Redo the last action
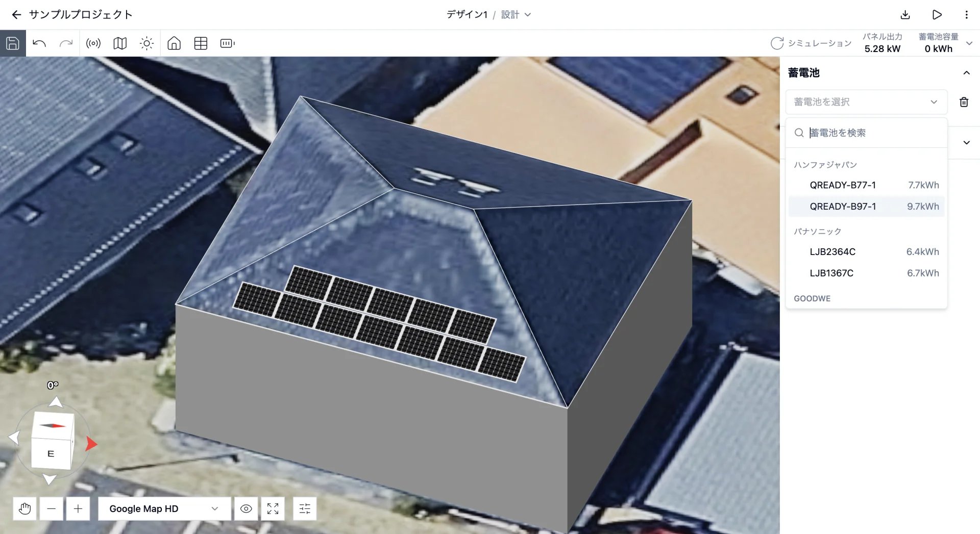Image resolution: width=980 pixels, height=534 pixels. [x=66, y=43]
